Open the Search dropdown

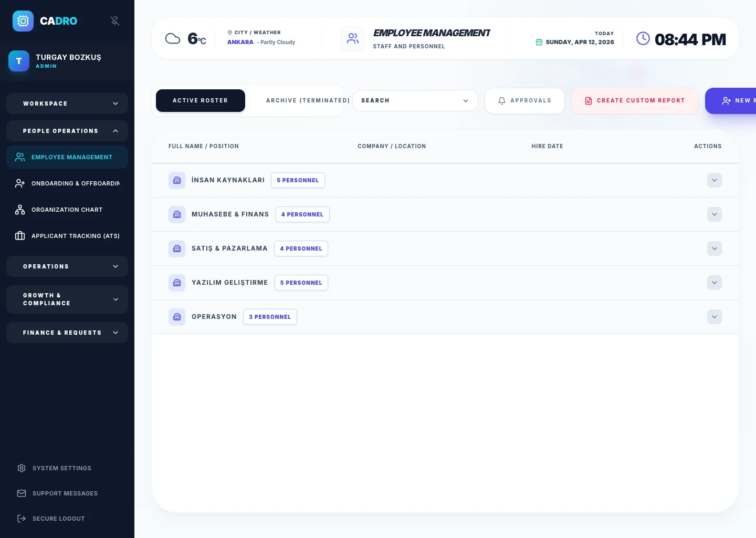[415, 100]
